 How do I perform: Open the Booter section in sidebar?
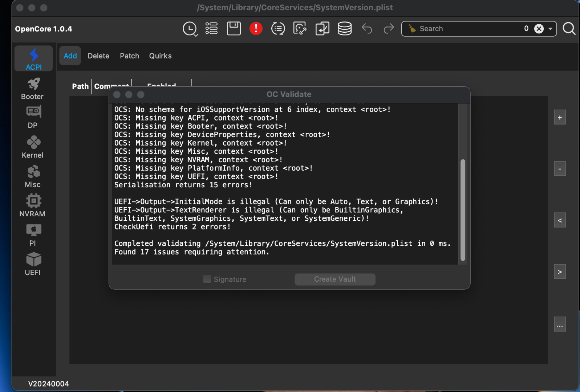click(32, 89)
